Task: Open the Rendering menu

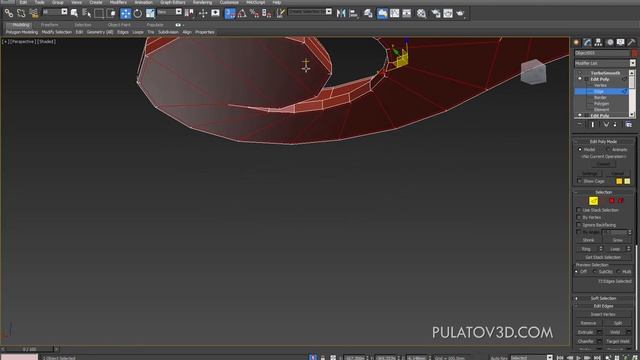Action: point(202,2)
